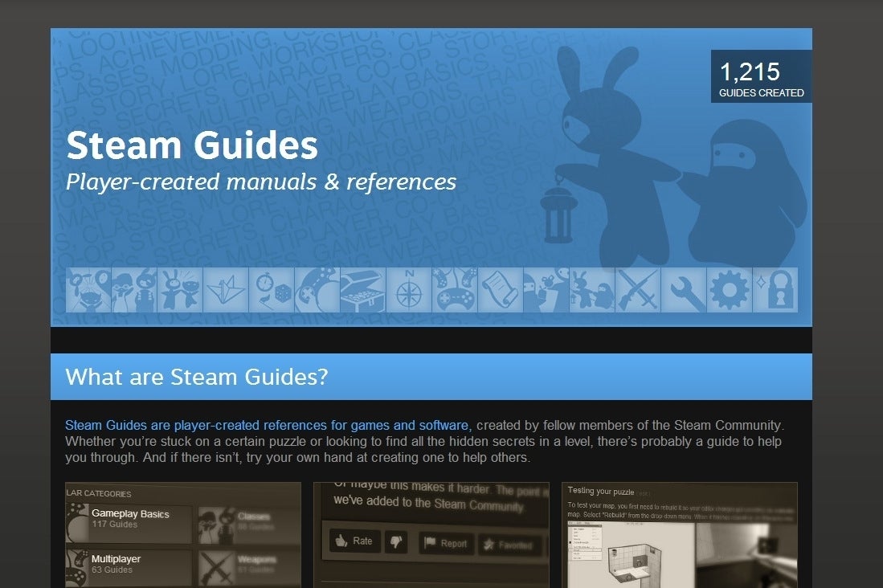The image size is (883, 588).
Task: Select the penguin and bunny classes icon
Action: (x=134, y=289)
